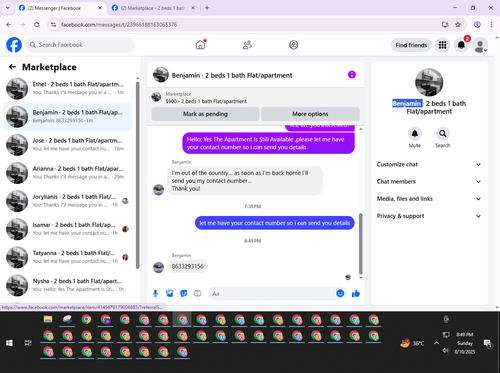The height and width of the screenshot is (373, 500).
Task: Expand the Privacy & support section
Action: pyautogui.click(x=429, y=216)
